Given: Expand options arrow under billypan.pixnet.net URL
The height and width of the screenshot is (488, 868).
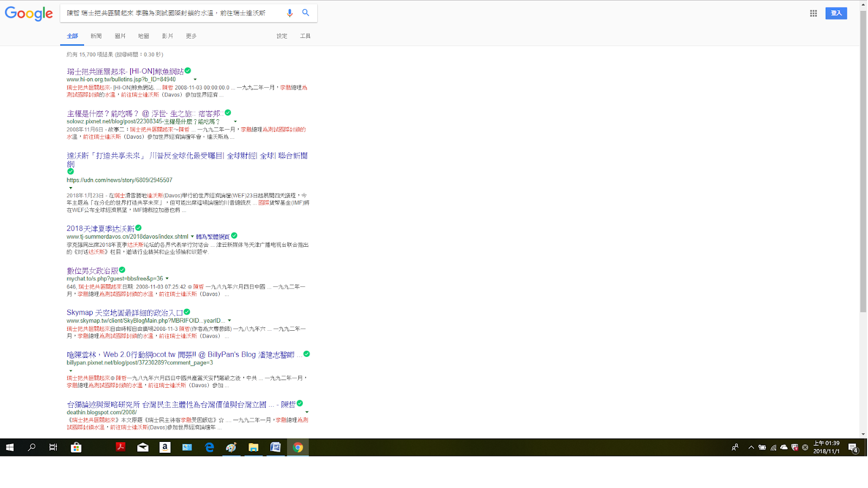Looking at the screenshot, I should click(71, 371).
